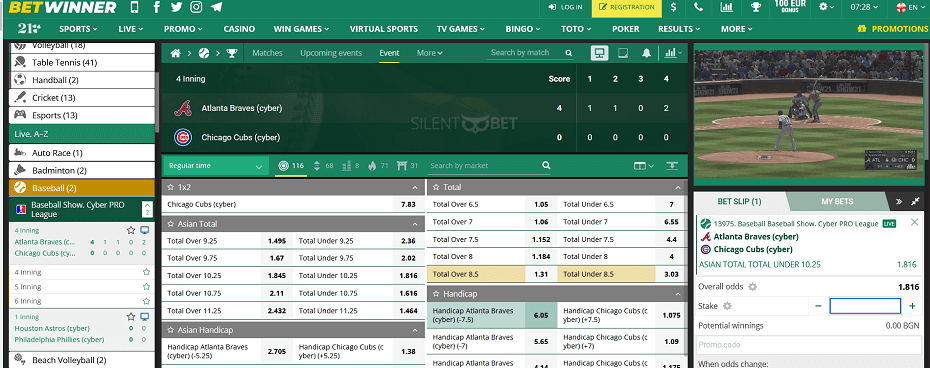Viewport: 930px width, 368px height.
Task: Click the dollar payments icon
Action: pos(673,7)
